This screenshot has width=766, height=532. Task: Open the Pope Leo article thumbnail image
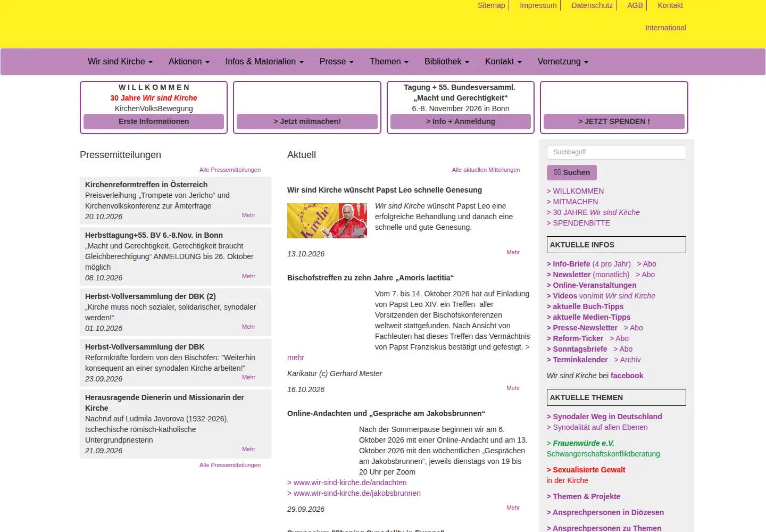tap(327, 221)
